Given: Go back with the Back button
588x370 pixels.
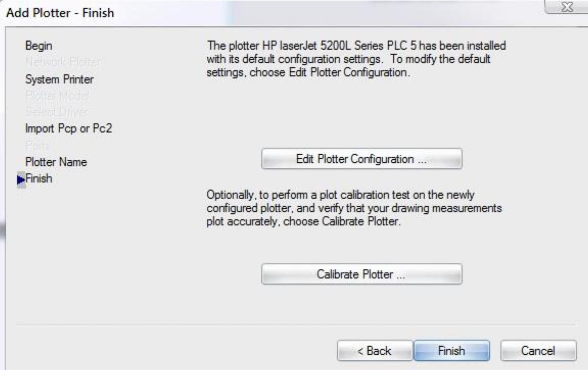Looking at the screenshot, I should coord(375,351).
